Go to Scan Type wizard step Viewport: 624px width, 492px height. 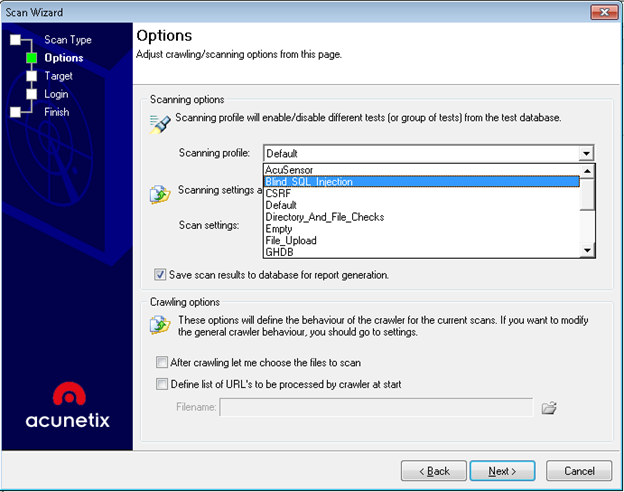(x=67, y=40)
